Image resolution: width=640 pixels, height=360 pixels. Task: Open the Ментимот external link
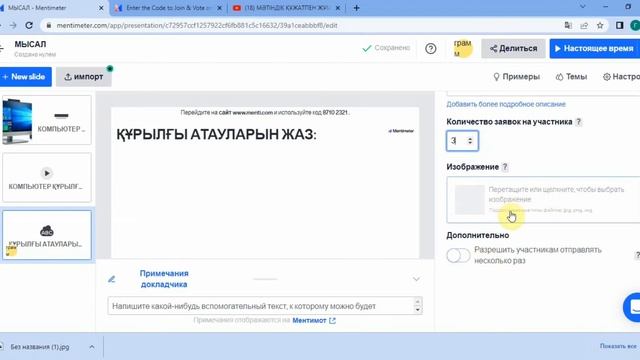point(313,321)
